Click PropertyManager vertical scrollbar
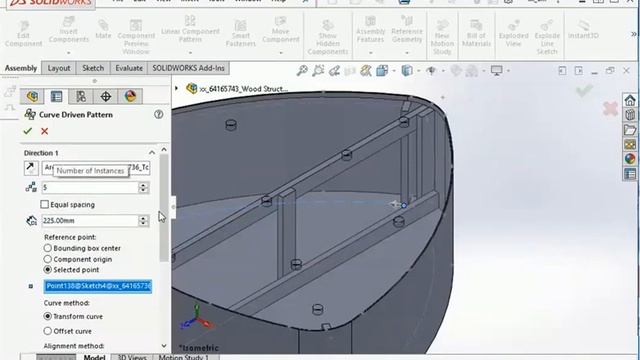640x360 pixels. pyautogui.click(x=164, y=208)
